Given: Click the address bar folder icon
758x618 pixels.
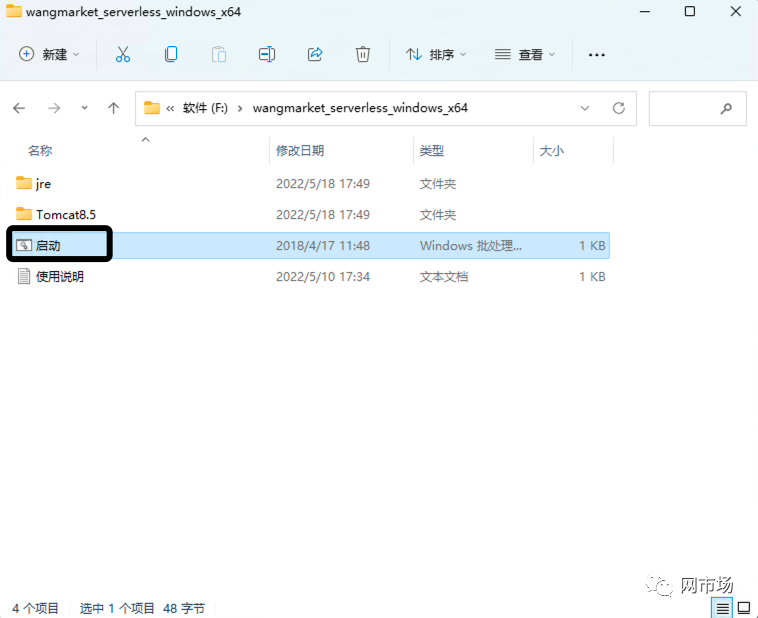Looking at the screenshot, I should pyautogui.click(x=152, y=107).
